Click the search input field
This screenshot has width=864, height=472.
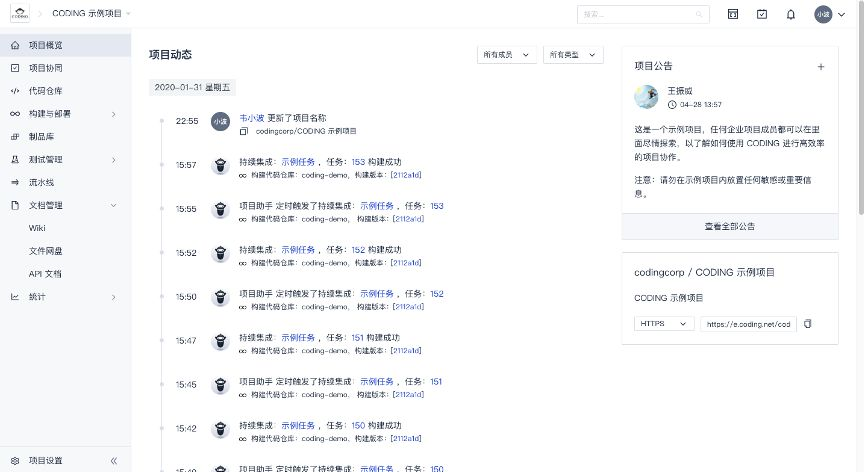pyautogui.click(x=643, y=14)
